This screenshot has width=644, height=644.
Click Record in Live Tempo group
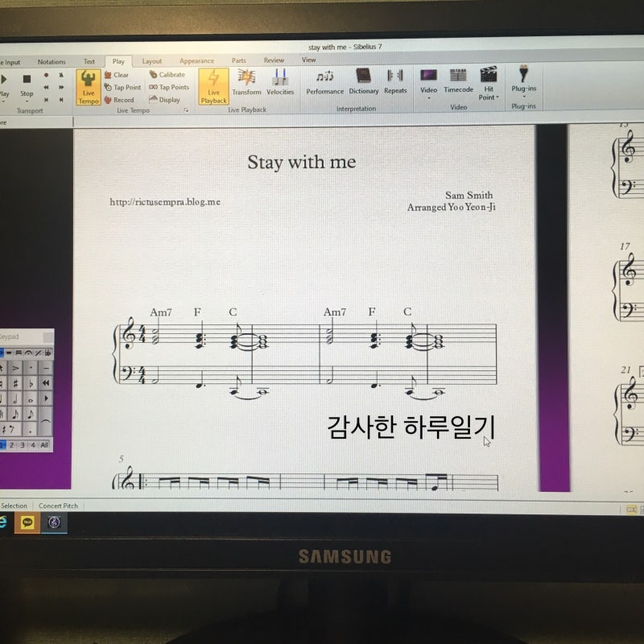click(x=119, y=100)
